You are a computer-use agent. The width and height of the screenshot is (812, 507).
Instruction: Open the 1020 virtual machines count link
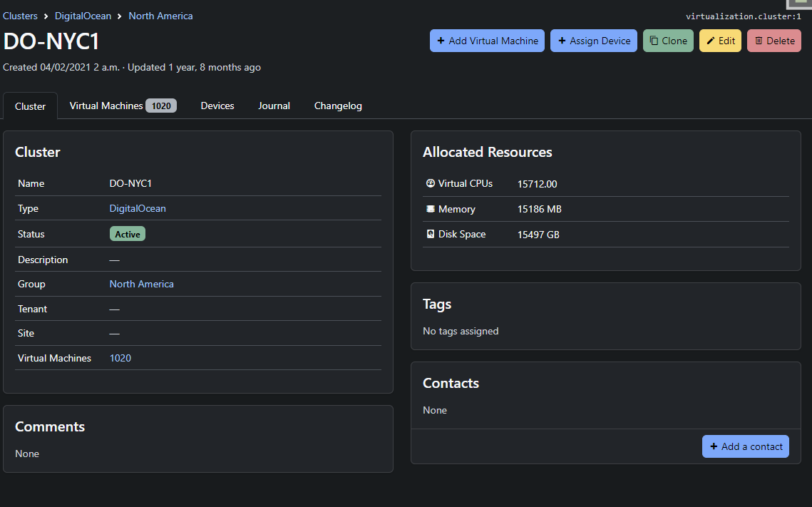click(x=120, y=358)
